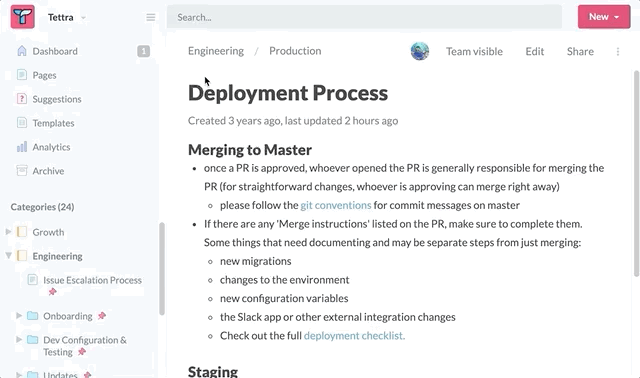The height and width of the screenshot is (378, 640).
Task: Click the Production breadcrumb link
Action: point(295,51)
